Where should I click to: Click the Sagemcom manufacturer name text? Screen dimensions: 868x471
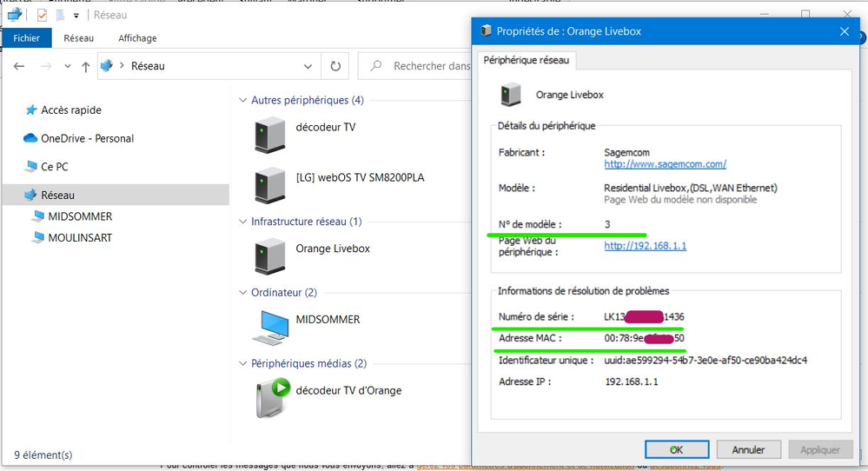point(626,152)
